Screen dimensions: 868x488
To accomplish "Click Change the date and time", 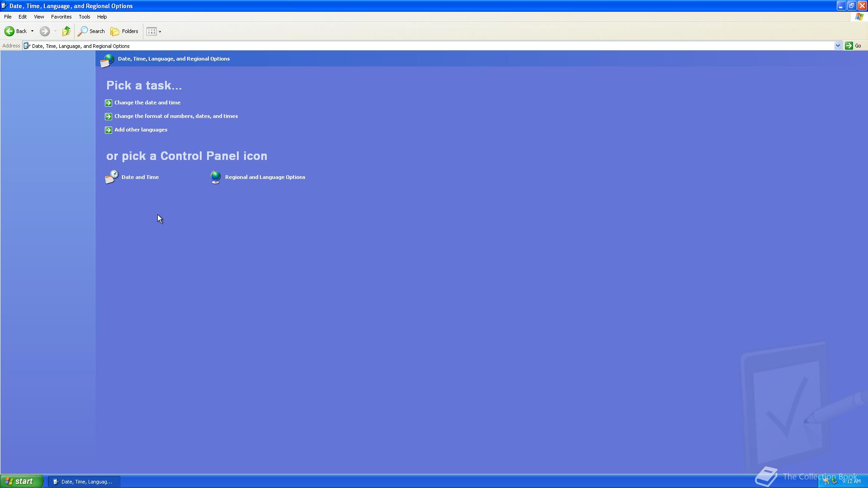I will click(x=147, y=103).
